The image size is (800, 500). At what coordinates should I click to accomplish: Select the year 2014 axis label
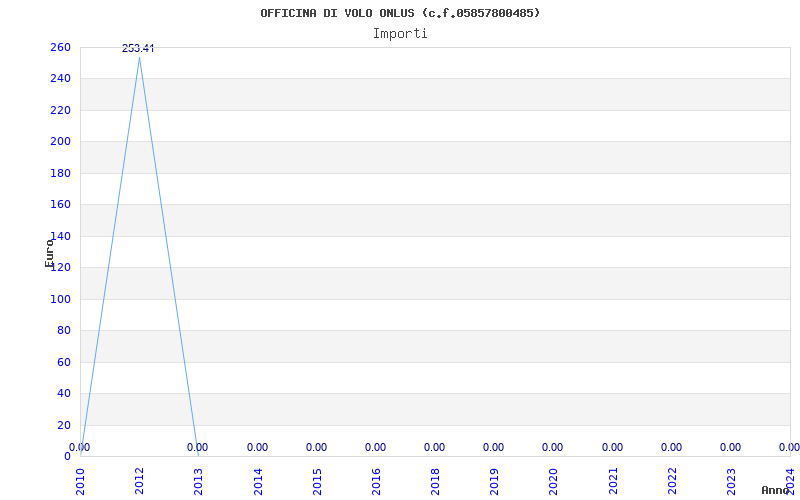pos(258,481)
